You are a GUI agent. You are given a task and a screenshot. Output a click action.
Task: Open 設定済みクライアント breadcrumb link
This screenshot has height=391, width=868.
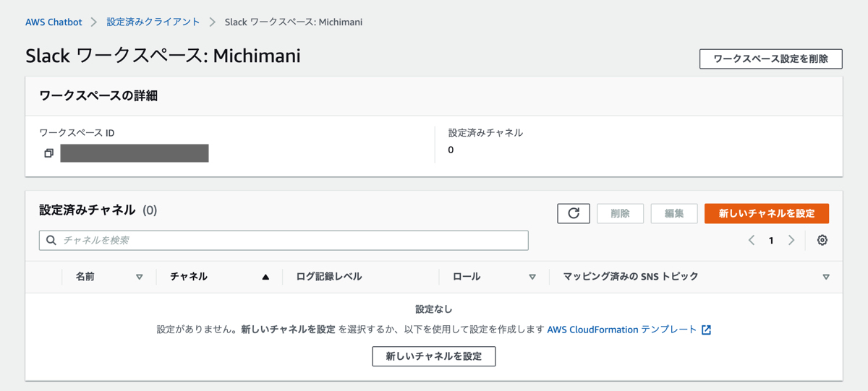coord(153,22)
